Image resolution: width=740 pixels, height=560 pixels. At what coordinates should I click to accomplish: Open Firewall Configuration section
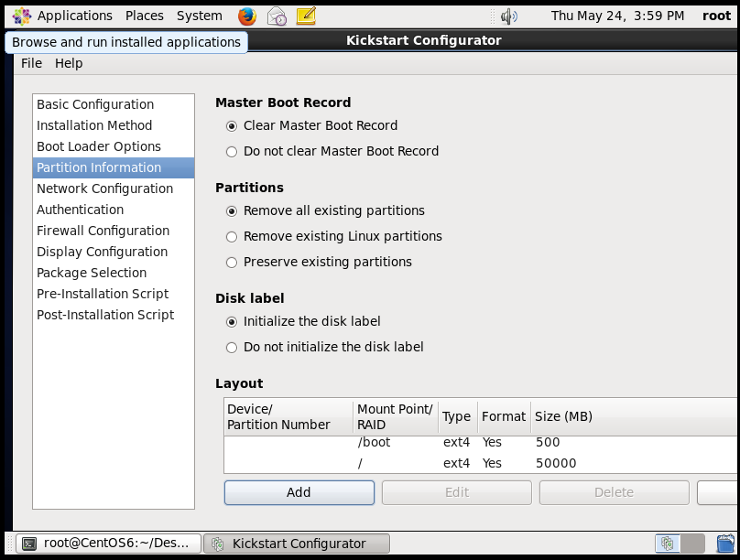[x=114, y=231]
